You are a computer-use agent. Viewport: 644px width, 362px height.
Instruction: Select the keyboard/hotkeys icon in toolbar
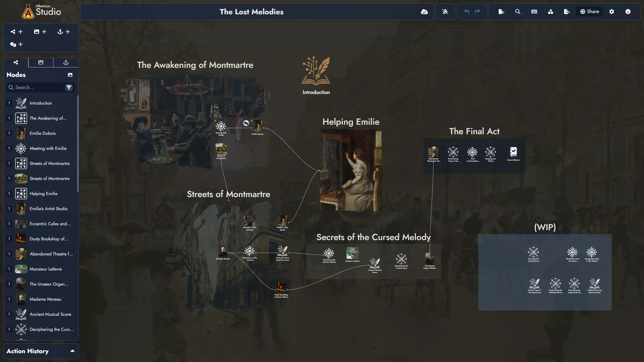[534, 12]
